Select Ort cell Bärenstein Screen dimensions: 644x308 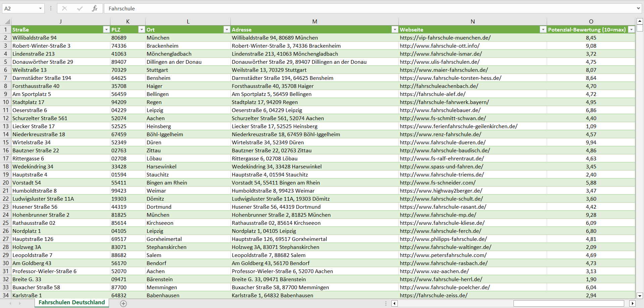coord(188,279)
